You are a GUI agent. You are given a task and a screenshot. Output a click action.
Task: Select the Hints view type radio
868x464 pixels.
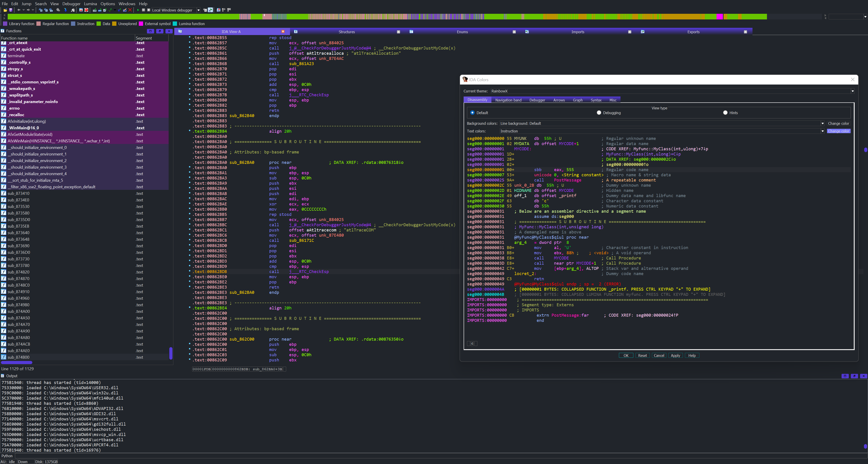tap(725, 113)
